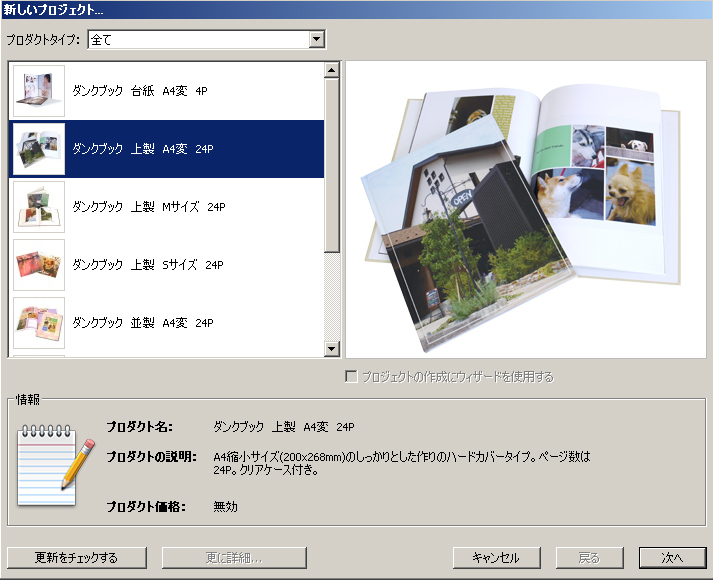Viewport: 713px width, 580px height.
Task: Click the product description text starting A4縮小サイズ
Action: coord(402,463)
